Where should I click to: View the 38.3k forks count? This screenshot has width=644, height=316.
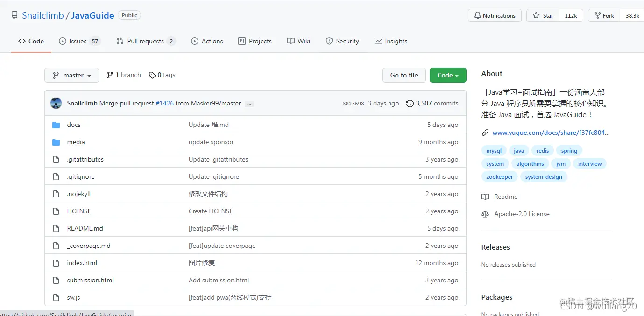pos(632,15)
